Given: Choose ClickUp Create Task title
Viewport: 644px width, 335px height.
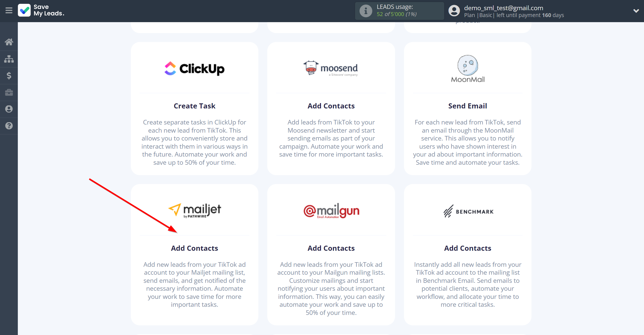Looking at the screenshot, I should point(194,106).
